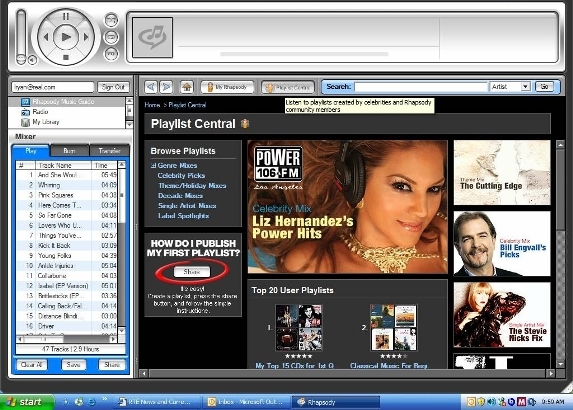
Task: Select track "Driver" in Mixer
Action: (x=68, y=326)
